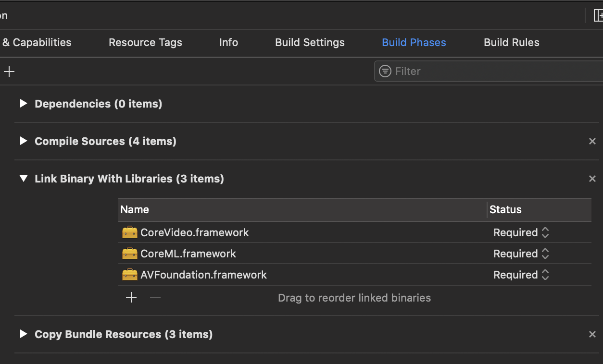Delete the Copy Bundle Resources phase
Screen dimensions: 603x364
tap(592, 334)
